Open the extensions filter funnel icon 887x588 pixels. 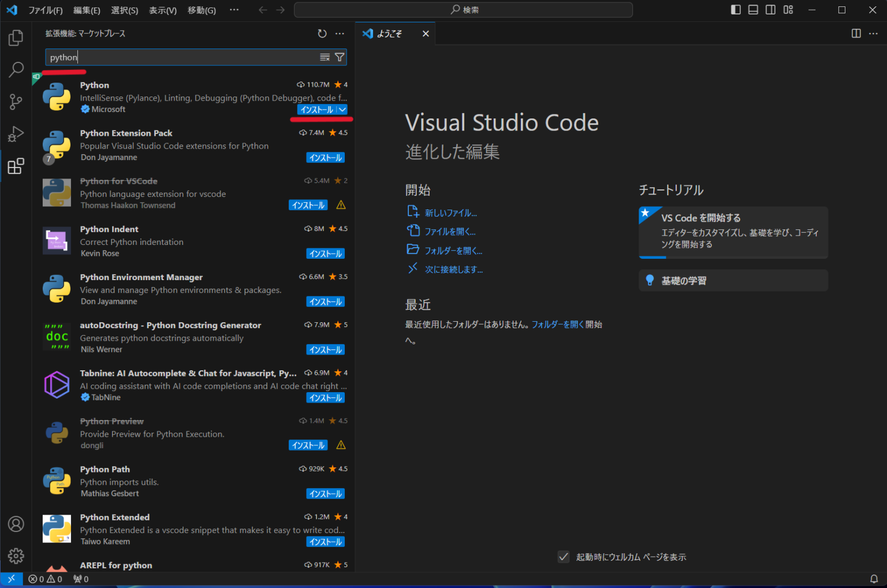pyautogui.click(x=340, y=57)
